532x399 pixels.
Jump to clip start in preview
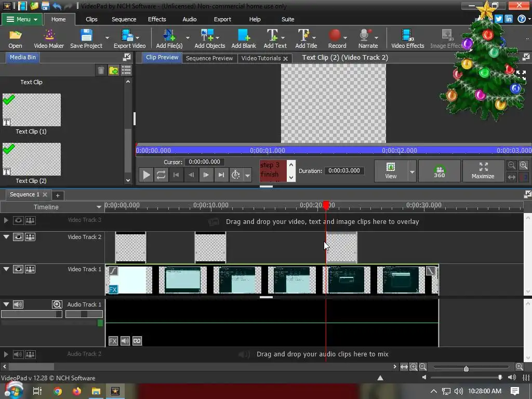tap(176, 175)
